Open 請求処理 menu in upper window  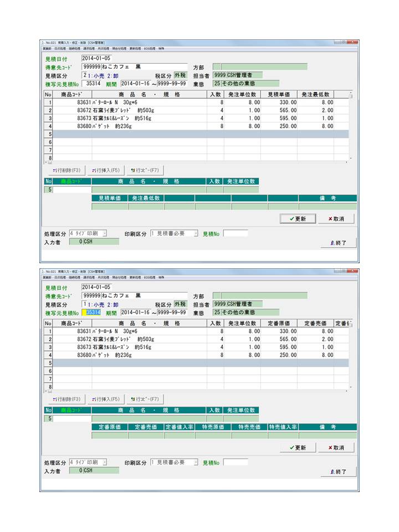[x=89, y=49]
